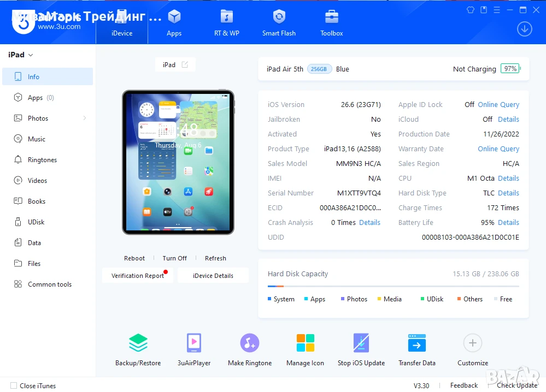The image size is (546, 392).
Task: Click the Customize plus icon
Action: pyautogui.click(x=473, y=343)
